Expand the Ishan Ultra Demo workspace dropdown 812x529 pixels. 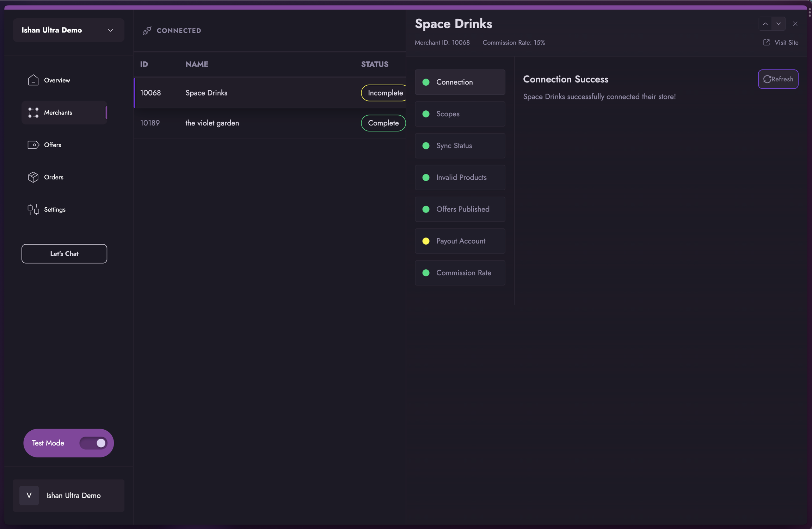110,30
